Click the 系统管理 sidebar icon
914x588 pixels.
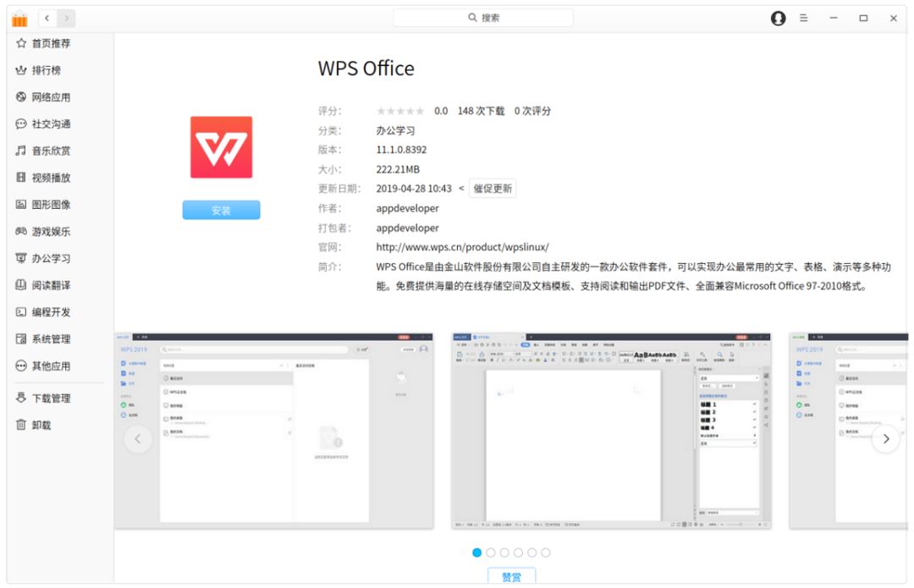[x=21, y=338]
